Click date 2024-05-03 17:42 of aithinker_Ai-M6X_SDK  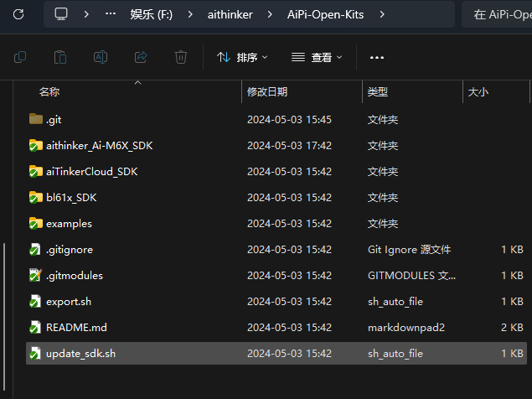pyautogui.click(x=289, y=146)
